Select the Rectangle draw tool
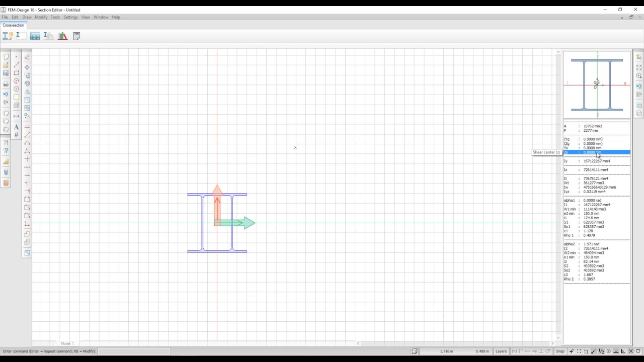 tap(16, 73)
